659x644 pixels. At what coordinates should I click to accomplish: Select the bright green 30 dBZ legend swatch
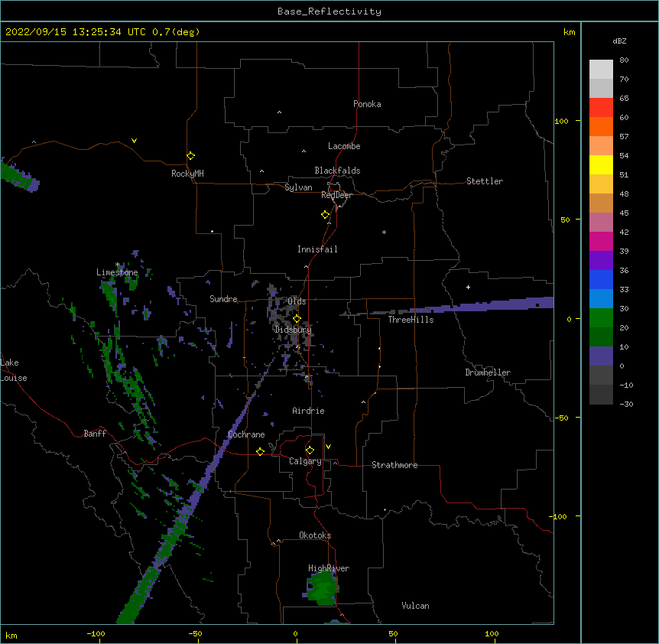(601, 318)
